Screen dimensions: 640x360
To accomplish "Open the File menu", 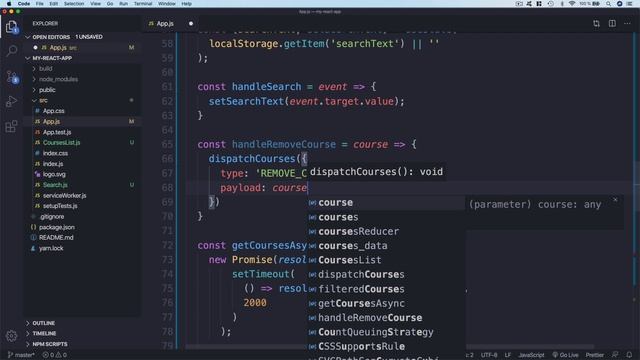I will coord(40,4).
